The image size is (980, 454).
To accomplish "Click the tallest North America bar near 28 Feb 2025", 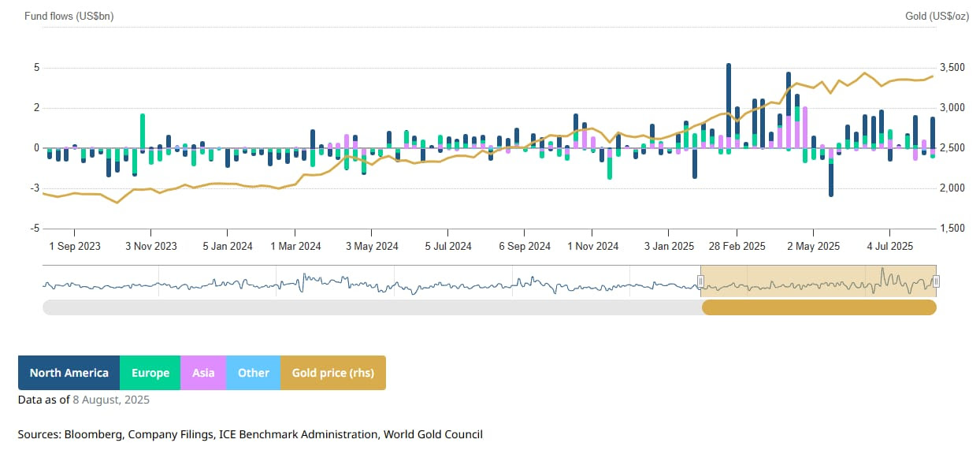I will coord(729,99).
